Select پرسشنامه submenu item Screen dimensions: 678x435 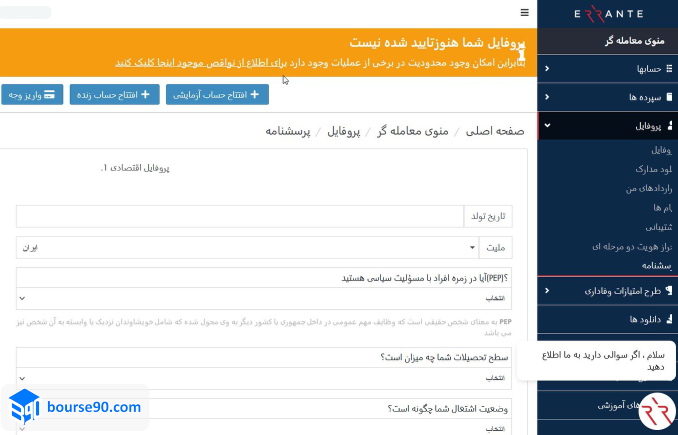pyautogui.click(x=657, y=265)
